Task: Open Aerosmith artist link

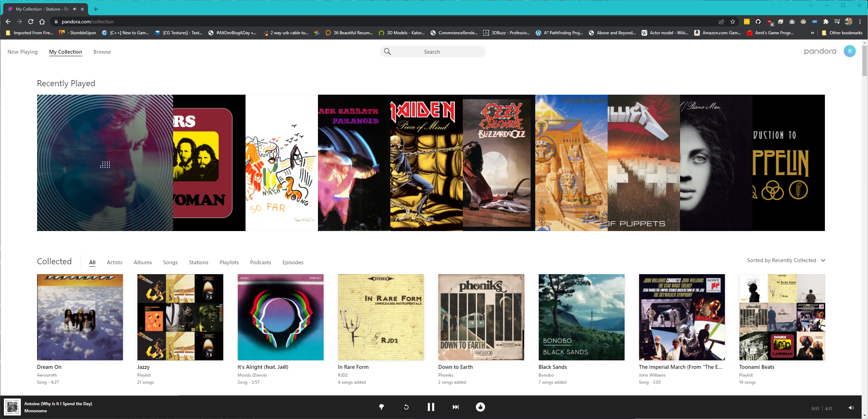Action: [x=47, y=375]
